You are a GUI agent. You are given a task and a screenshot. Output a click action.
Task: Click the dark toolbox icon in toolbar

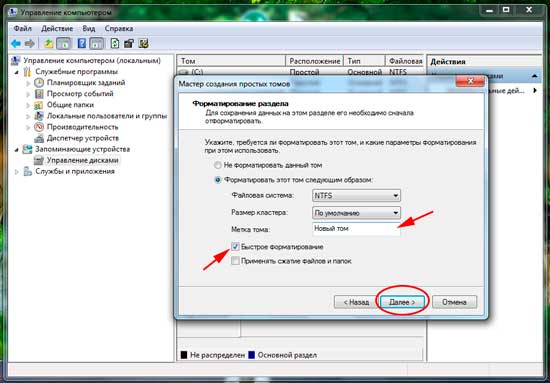[x=129, y=43]
